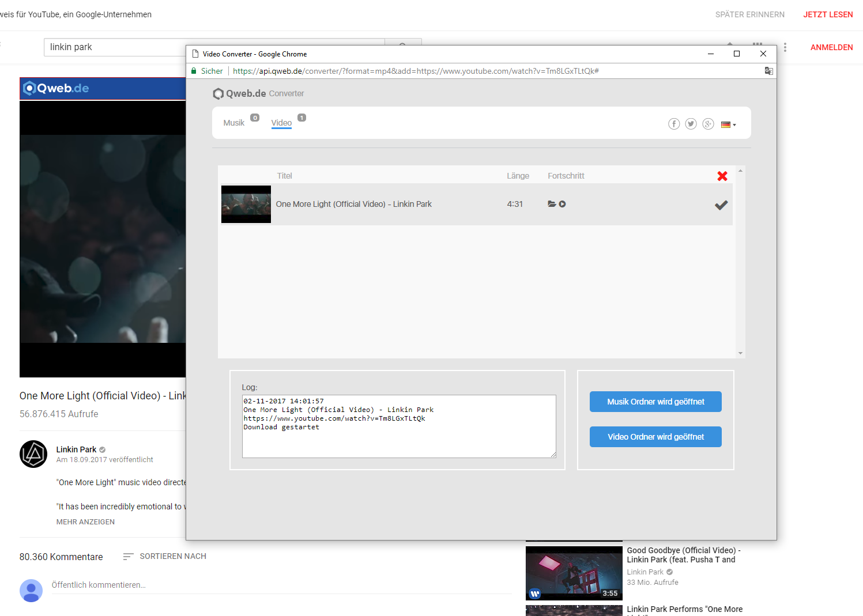
Task: Open the German flag language dropdown
Action: click(x=729, y=124)
